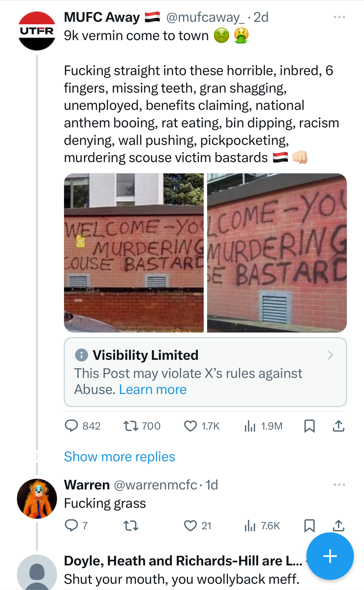The image size is (364, 590).
Task: Expand the Visibility Limited notice chevron
Action: (x=330, y=355)
